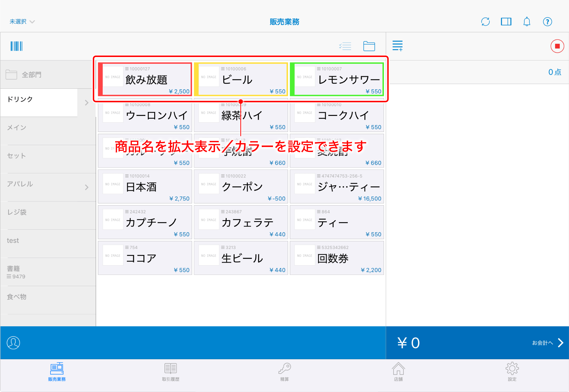Open the 未選択 dropdown
The width and height of the screenshot is (569, 392).
[x=22, y=21]
